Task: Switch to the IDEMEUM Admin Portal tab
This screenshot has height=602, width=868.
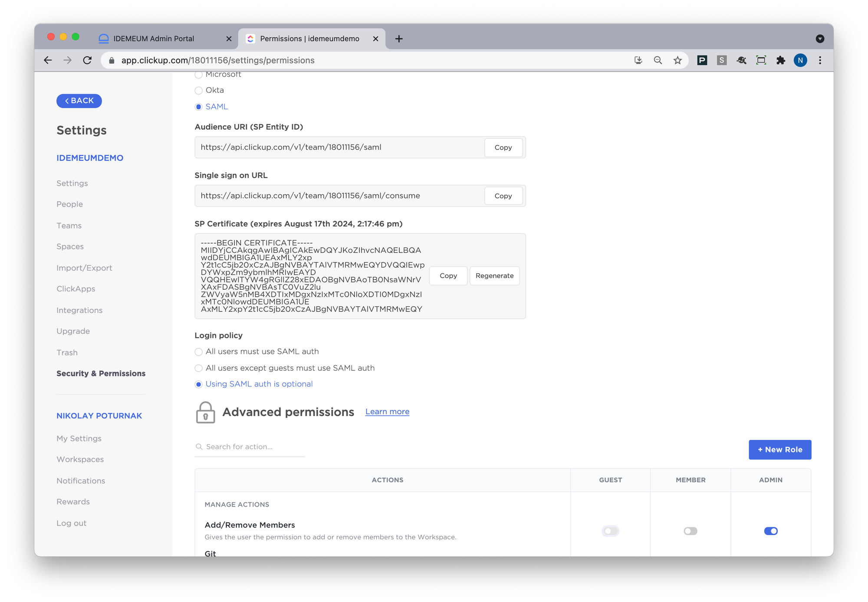Action: (x=165, y=39)
